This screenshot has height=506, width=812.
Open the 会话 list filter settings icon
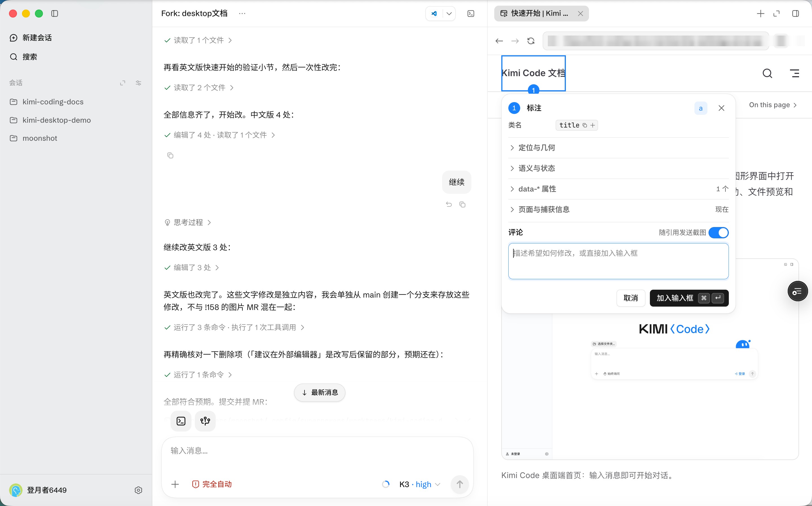(138, 83)
